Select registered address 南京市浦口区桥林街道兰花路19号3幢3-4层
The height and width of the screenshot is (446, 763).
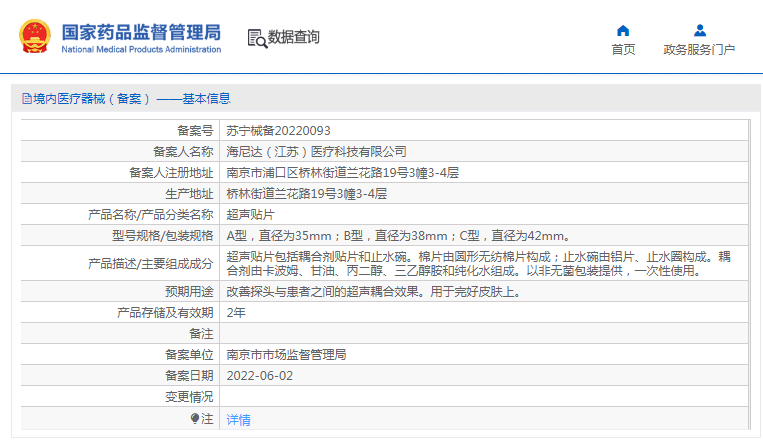(x=343, y=173)
